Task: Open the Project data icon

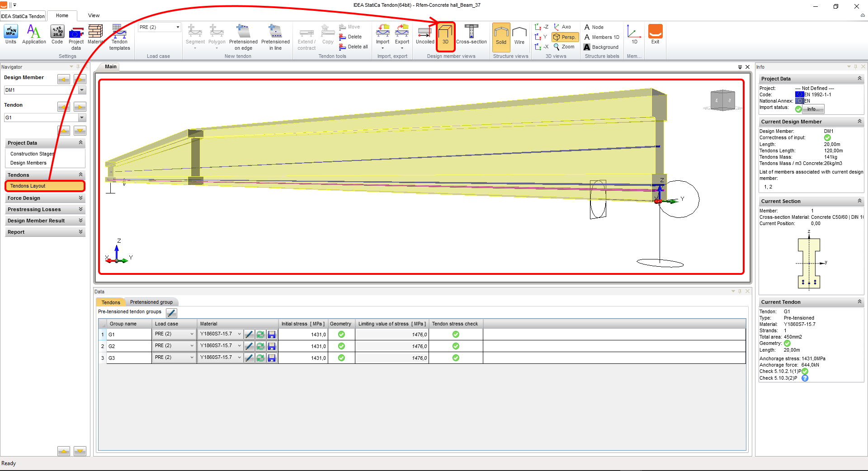Action: pos(76,37)
